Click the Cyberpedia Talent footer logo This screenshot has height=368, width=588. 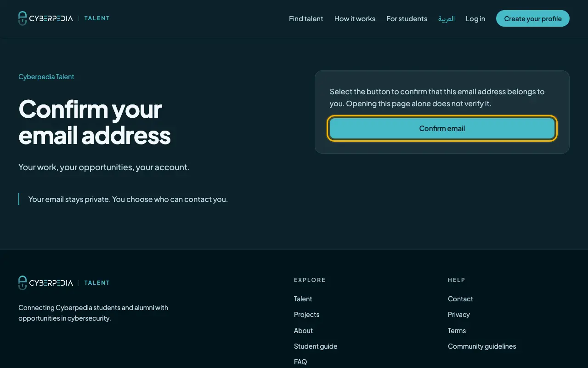tap(64, 283)
